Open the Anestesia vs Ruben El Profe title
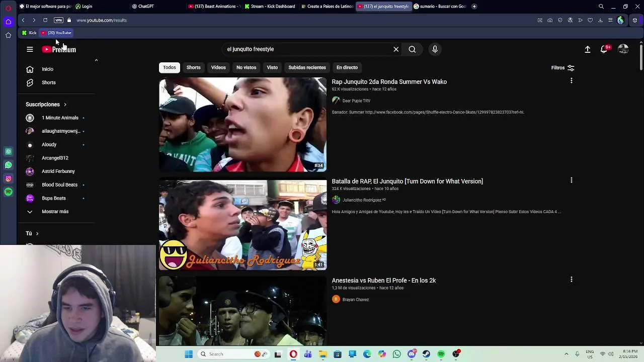The width and height of the screenshot is (644, 362). click(384, 281)
